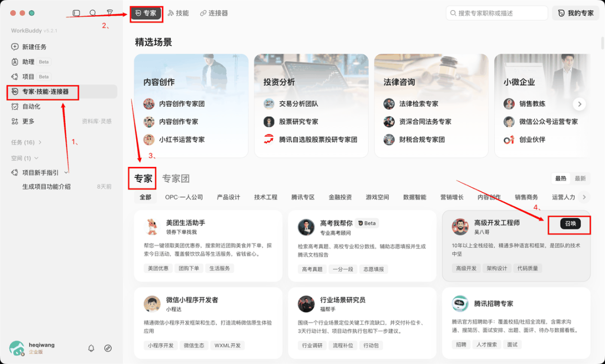Click the 新建任务 plus icon
The image size is (605, 364).
pos(15,46)
